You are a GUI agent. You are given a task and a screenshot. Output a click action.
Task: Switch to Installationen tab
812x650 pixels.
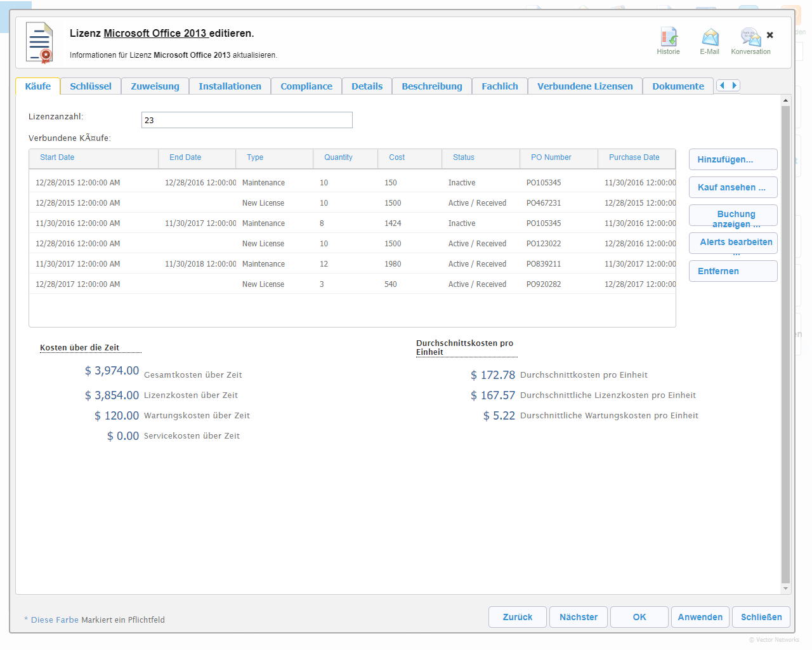(230, 86)
